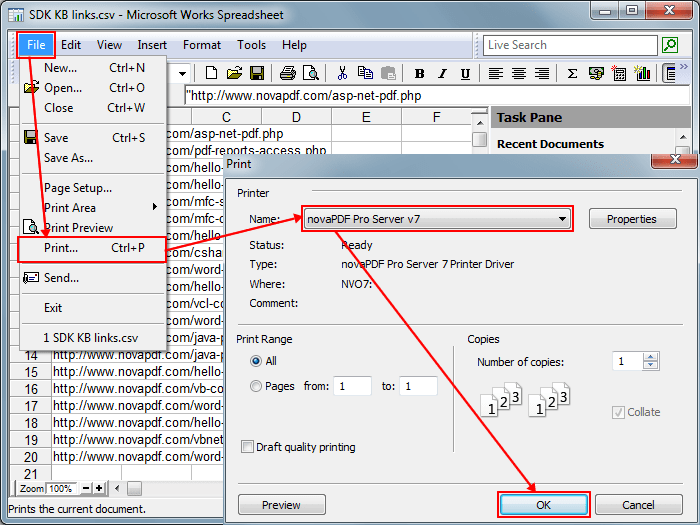Open the Insert menu

tap(152, 45)
